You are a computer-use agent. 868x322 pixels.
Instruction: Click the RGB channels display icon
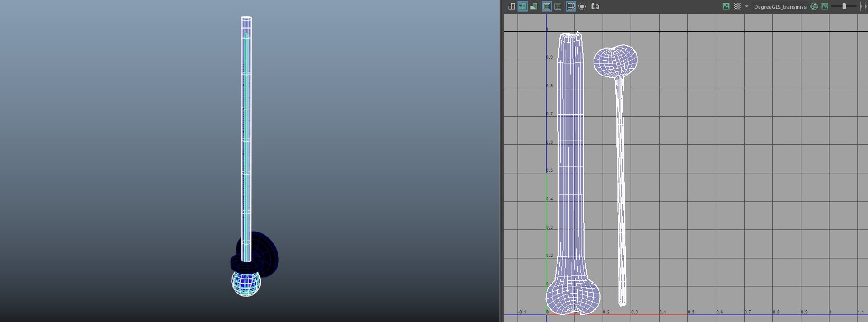tap(814, 6)
